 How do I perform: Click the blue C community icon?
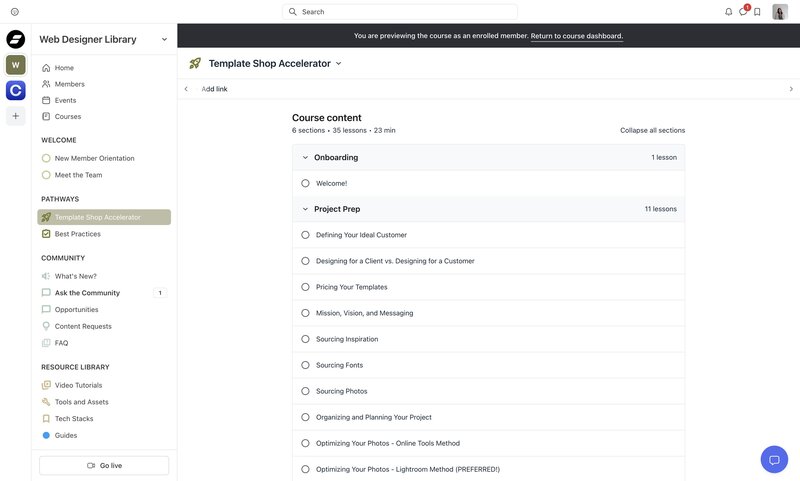tap(16, 90)
